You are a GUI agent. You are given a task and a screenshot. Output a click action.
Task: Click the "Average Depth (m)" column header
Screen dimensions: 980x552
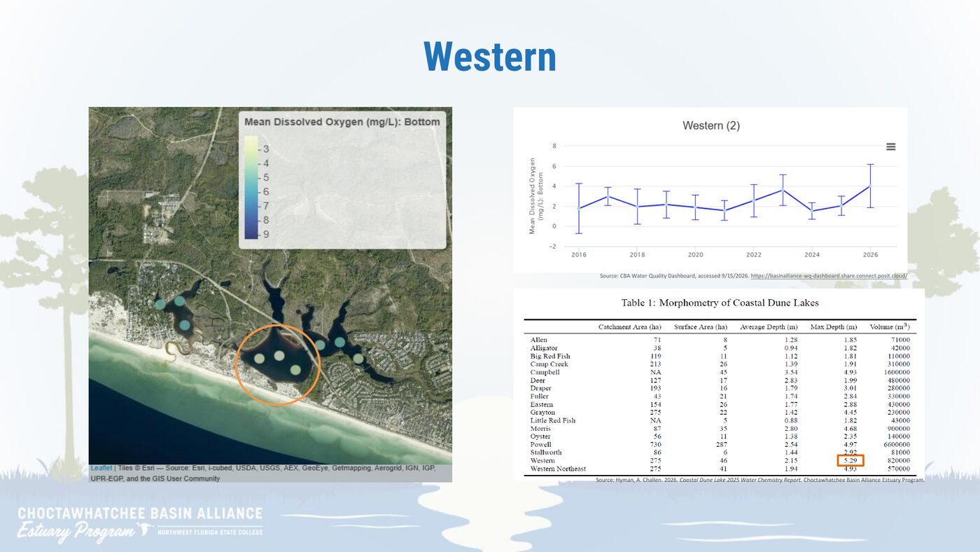[769, 327]
